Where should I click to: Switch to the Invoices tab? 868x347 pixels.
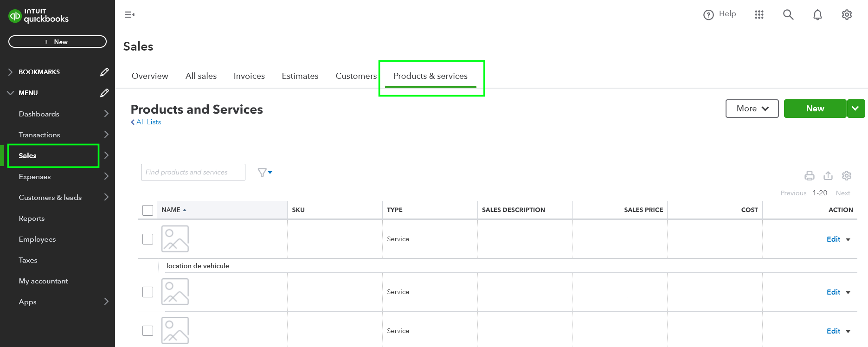click(249, 76)
